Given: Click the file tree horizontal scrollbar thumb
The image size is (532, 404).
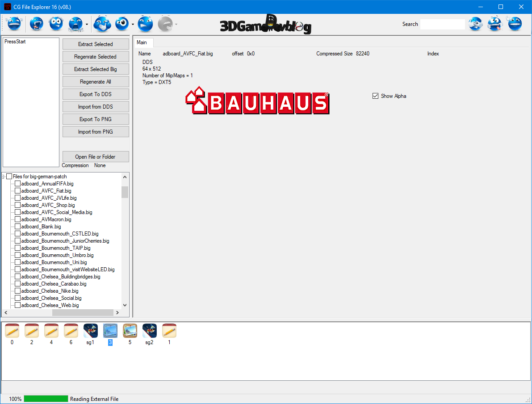Looking at the screenshot, I should 83,312.
